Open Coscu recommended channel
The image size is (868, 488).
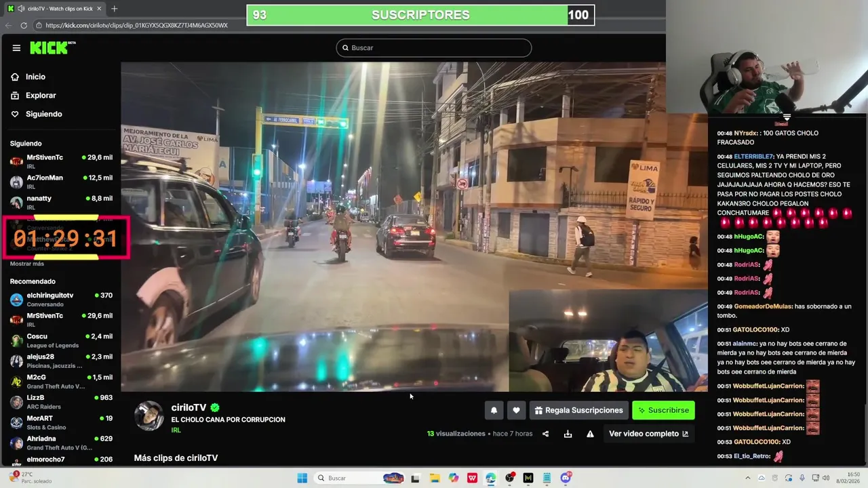point(61,340)
